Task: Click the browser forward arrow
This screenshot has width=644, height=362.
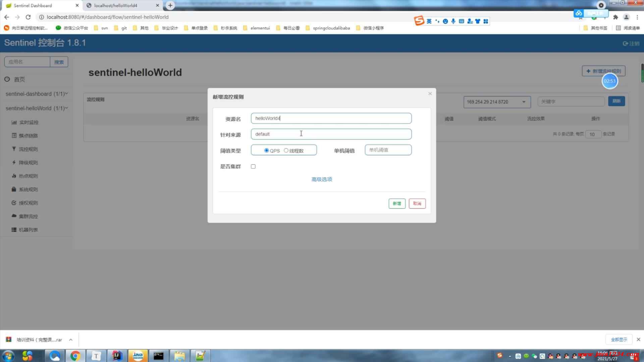Action: (17, 17)
